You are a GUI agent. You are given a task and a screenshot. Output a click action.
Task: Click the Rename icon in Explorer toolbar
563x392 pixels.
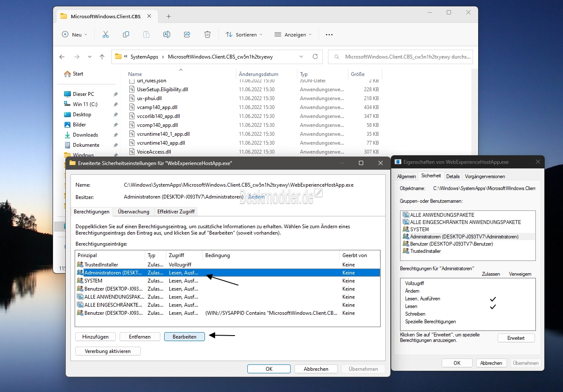[167, 35]
